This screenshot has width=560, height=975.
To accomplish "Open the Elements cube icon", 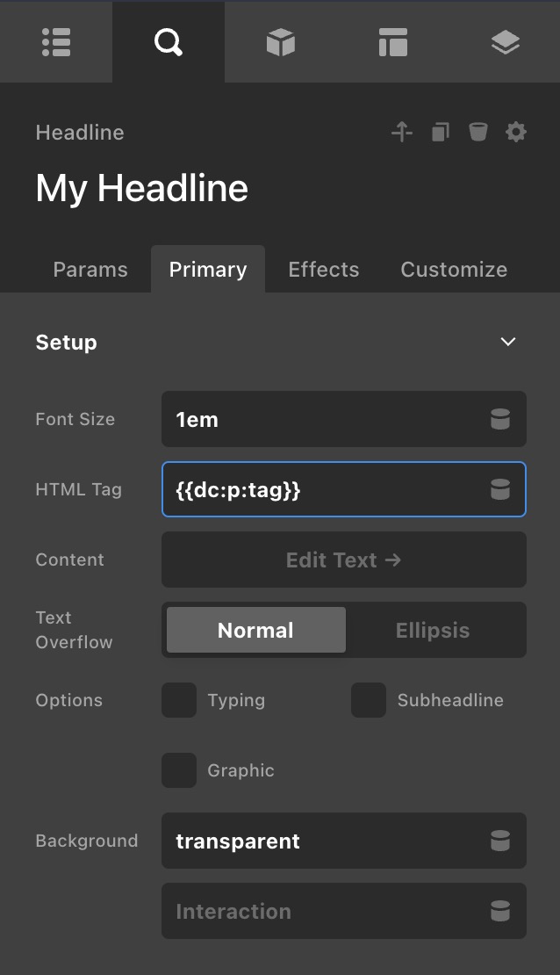I will (281, 42).
